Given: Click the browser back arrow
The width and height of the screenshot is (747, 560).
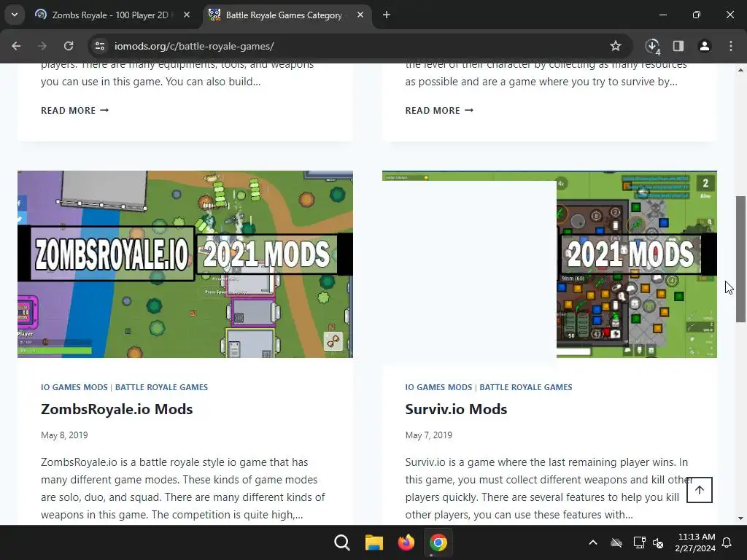Looking at the screenshot, I should click(16, 46).
